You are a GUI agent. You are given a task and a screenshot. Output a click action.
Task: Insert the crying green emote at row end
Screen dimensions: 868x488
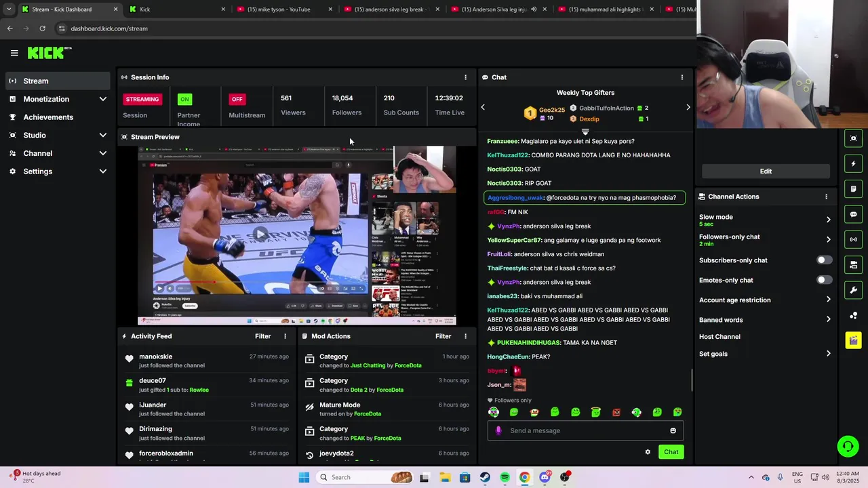coord(677,412)
